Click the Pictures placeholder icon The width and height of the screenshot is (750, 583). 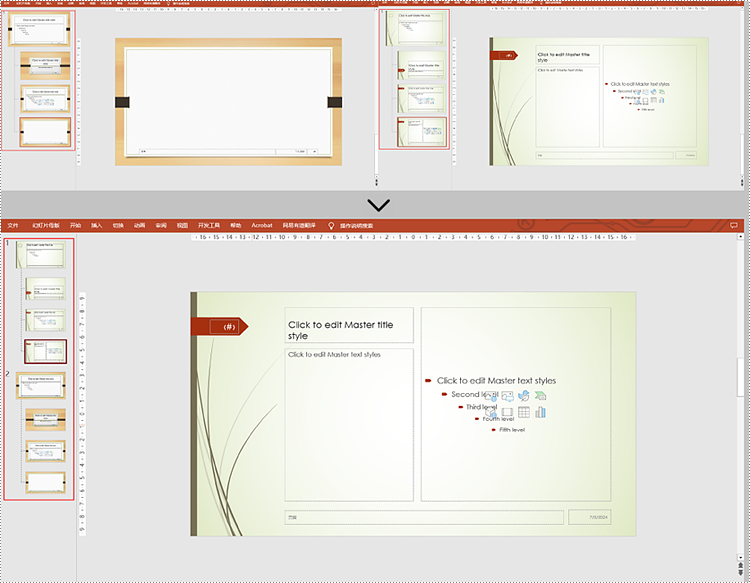coord(507,396)
